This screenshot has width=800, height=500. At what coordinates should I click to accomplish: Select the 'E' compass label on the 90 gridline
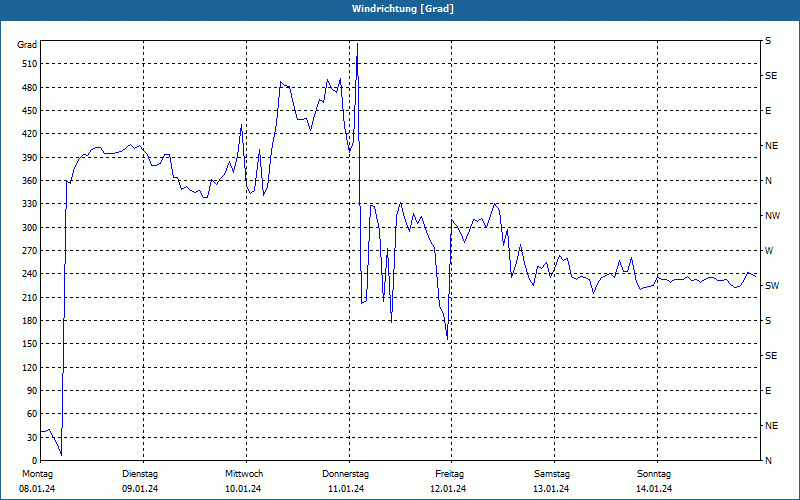(768, 391)
